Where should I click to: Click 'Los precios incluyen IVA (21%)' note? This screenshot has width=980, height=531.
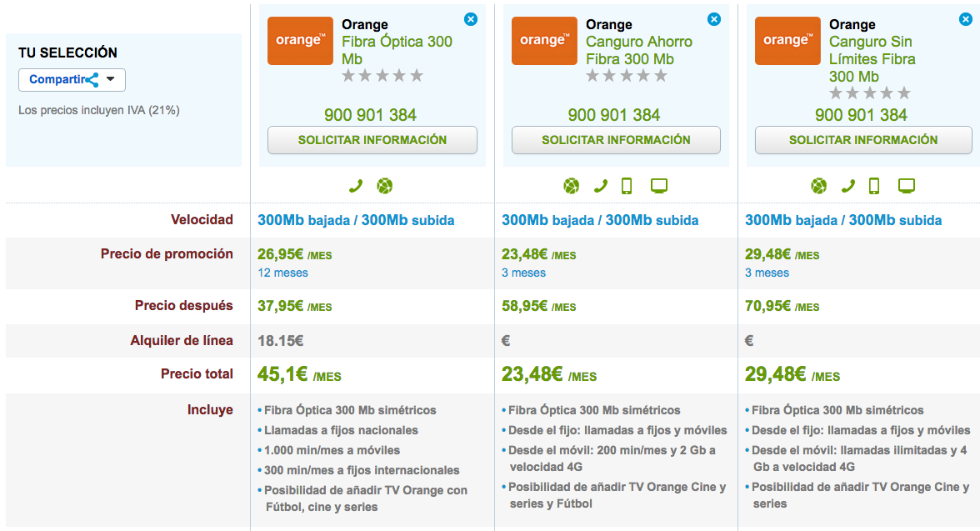click(98, 110)
